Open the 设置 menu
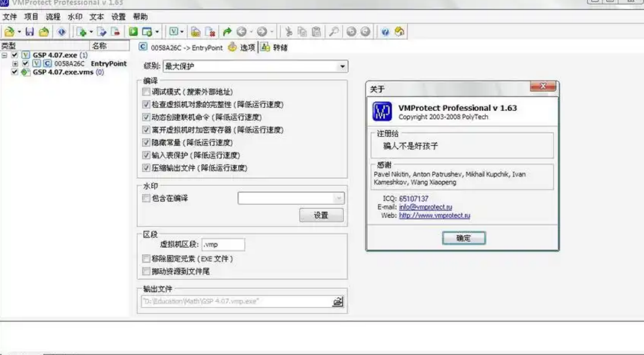The width and height of the screenshot is (644, 355). (118, 17)
